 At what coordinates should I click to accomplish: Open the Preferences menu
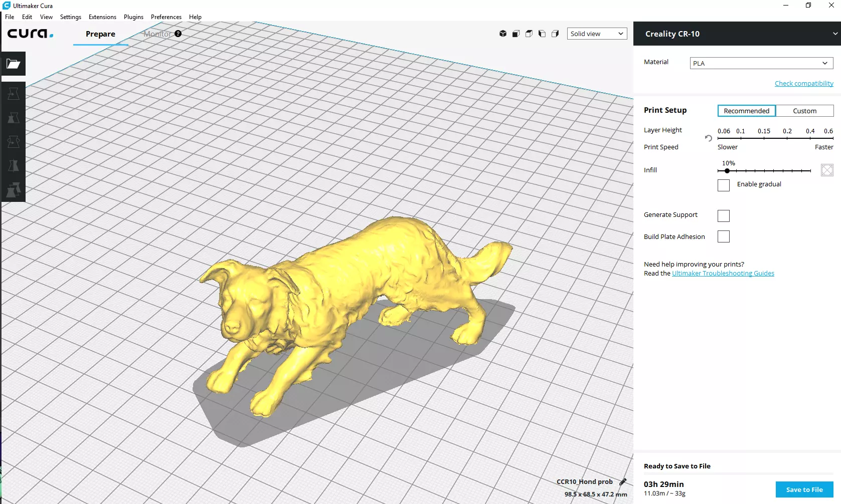pos(166,17)
